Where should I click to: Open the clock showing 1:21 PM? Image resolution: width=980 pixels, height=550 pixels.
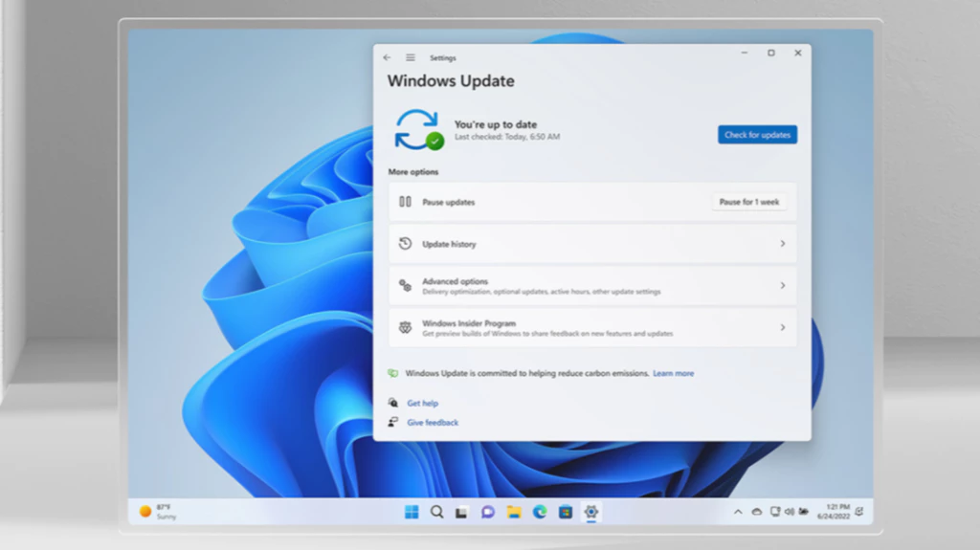tap(834, 512)
